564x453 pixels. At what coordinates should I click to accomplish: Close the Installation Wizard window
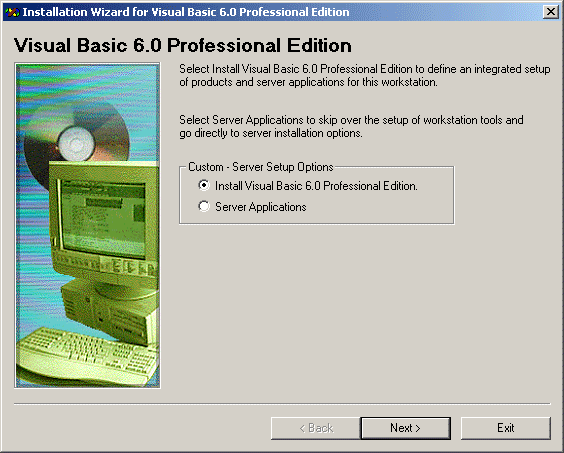point(551,12)
